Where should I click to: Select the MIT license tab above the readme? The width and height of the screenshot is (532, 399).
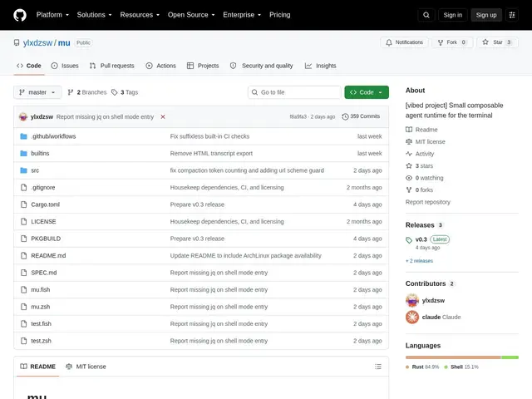(86, 367)
